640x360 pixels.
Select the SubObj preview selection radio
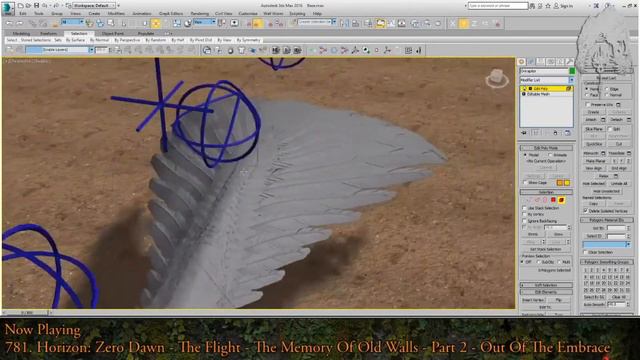click(539, 262)
